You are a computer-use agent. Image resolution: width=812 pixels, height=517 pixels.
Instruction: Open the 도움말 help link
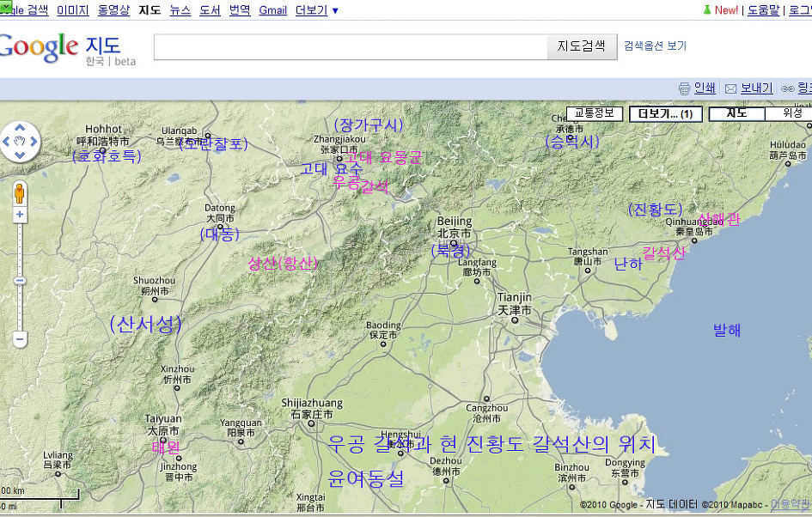click(x=763, y=10)
